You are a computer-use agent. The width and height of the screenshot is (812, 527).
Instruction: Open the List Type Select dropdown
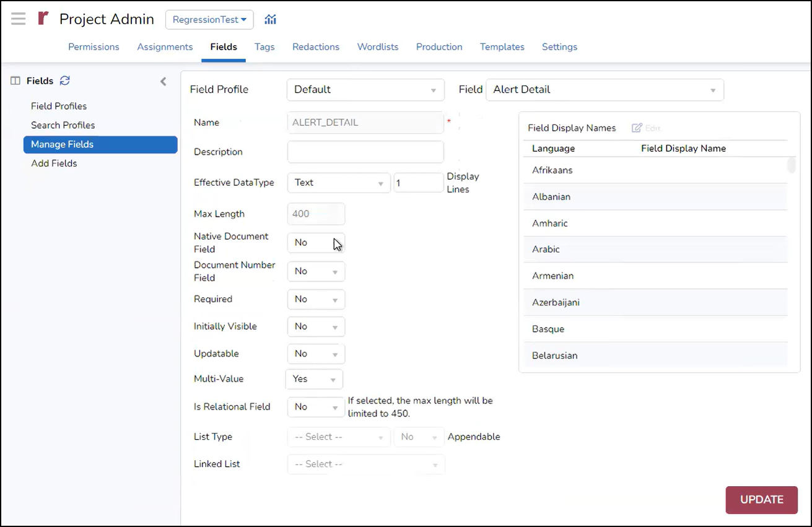point(339,437)
